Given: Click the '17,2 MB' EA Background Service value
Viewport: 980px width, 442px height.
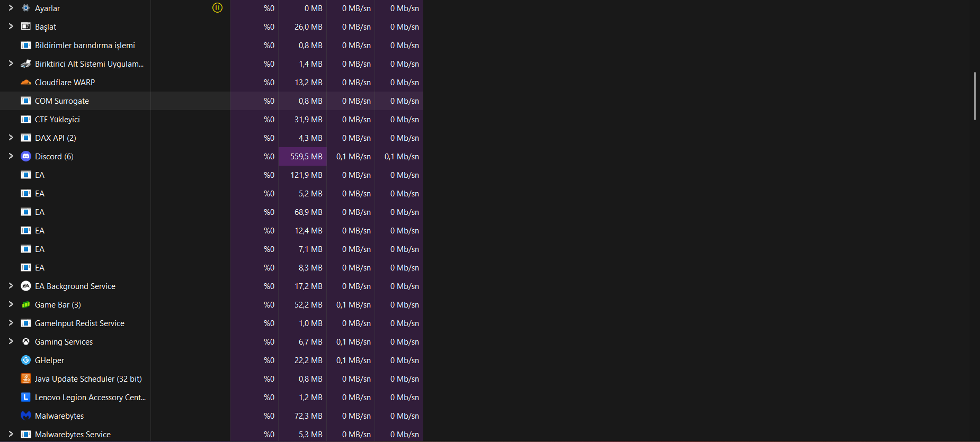Looking at the screenshot, I should coord(308,286).
